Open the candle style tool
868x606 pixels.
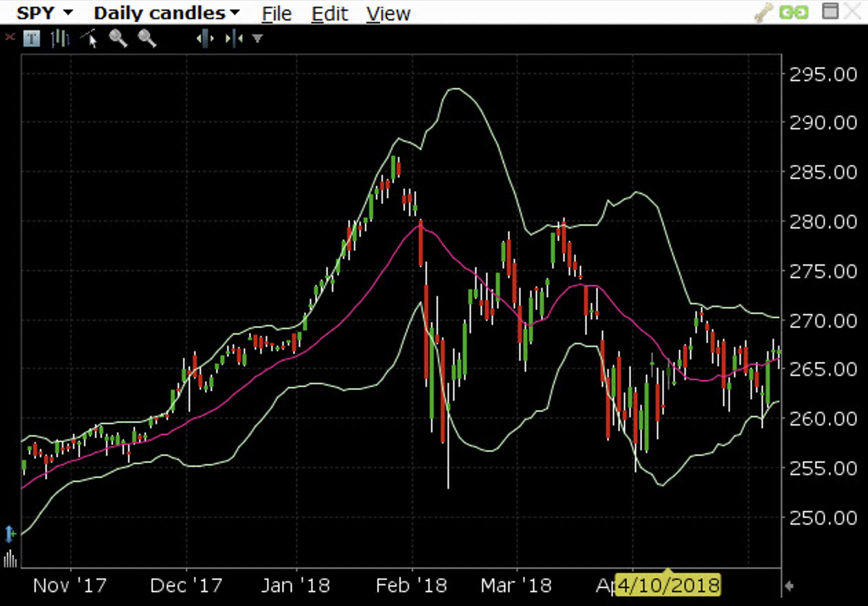(x=60, y=39)
